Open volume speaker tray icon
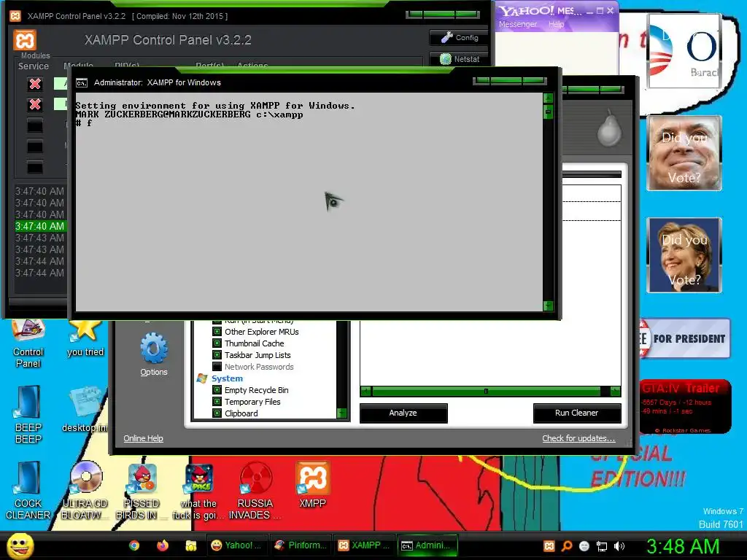Viewport: 747px width, 560px height. tap(619, 546)
